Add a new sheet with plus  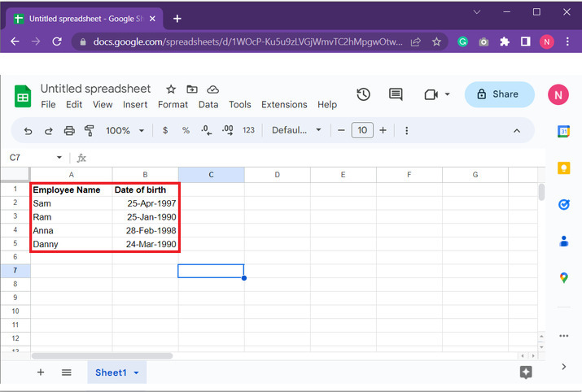41,372
